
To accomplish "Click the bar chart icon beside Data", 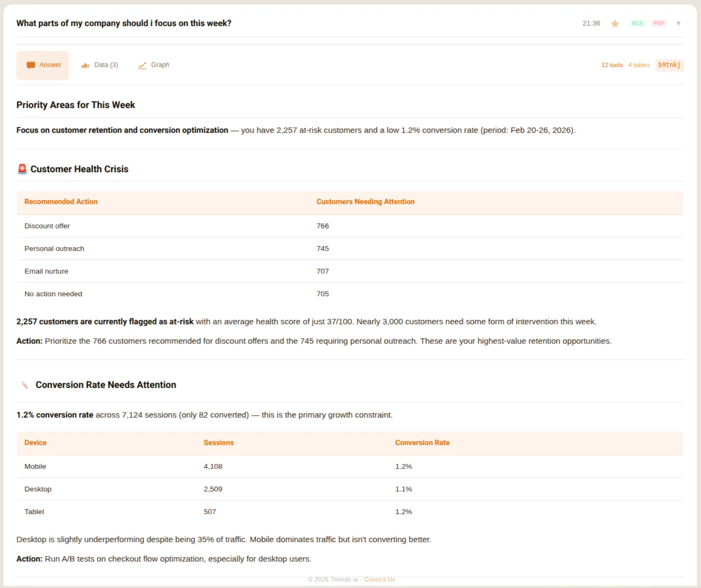I will coord(85,65).
